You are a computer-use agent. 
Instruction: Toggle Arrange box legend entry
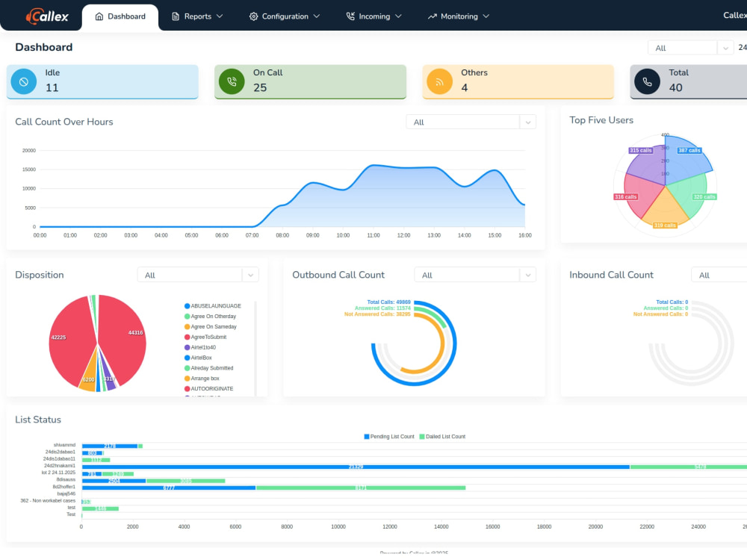point(202,379)
